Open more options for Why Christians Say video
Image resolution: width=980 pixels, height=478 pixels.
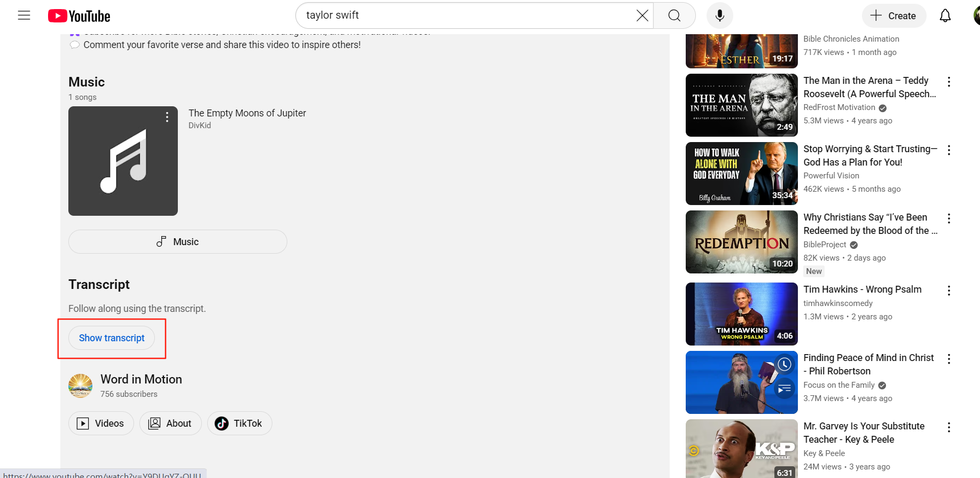pyautogui.click(x=949, y=218)
